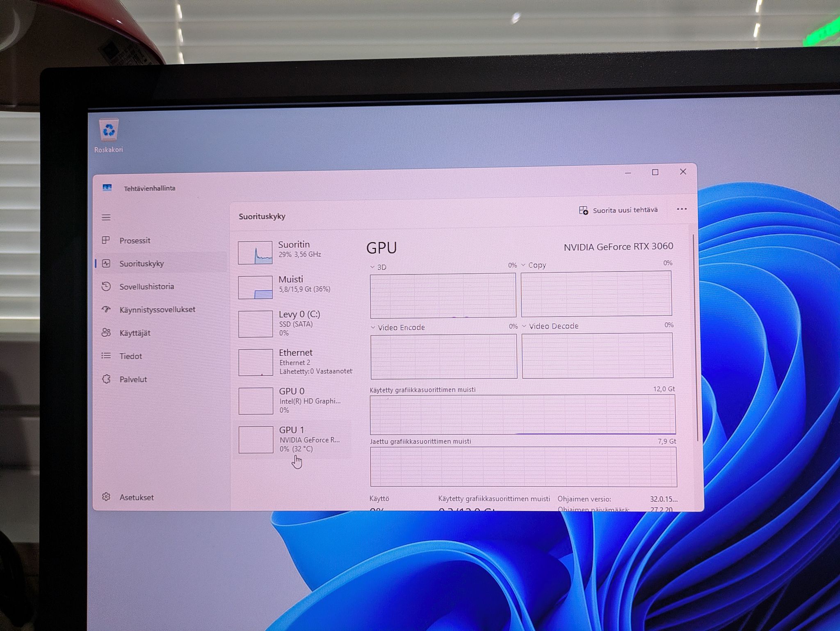
Task: Click Suorita uusi tehtävä button
Action: point(619,210)
